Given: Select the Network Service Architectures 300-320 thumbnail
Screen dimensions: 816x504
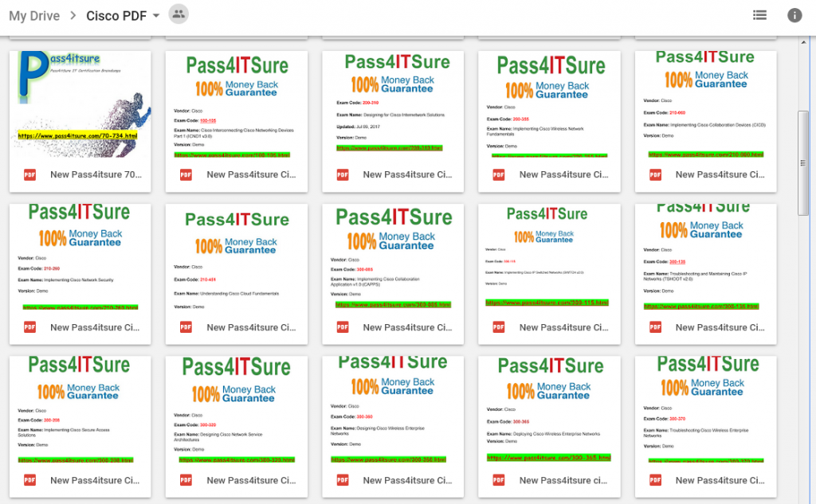Looking at the screenshot, I should coord(237,410).
